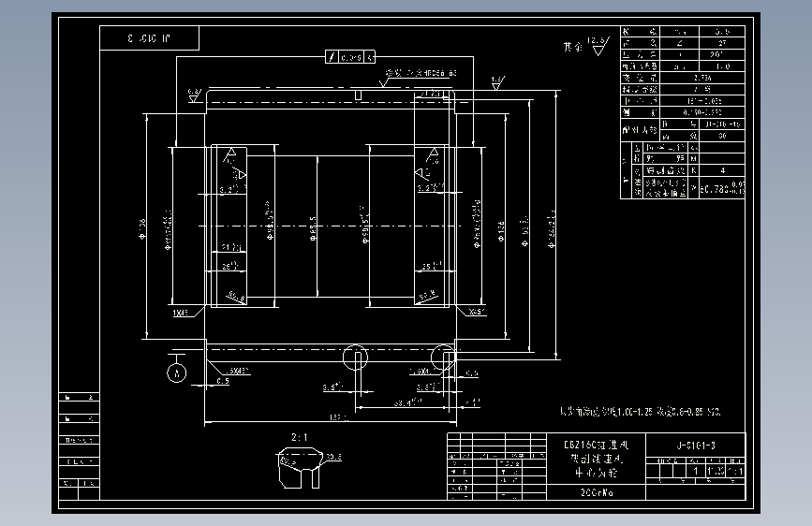Screen dimensions: 812x526
Task: Select the spline annotation text near top
Action: point(421,74)
